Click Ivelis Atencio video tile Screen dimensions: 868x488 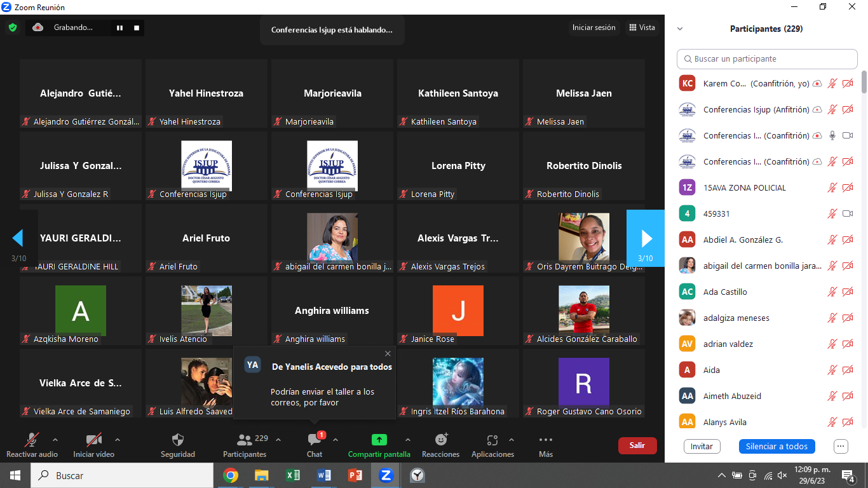[x=207, y=311]
